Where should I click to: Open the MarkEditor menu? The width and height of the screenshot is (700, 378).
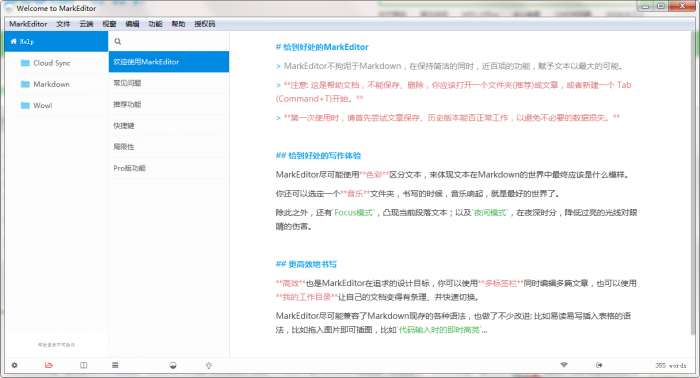coord(28,24)
